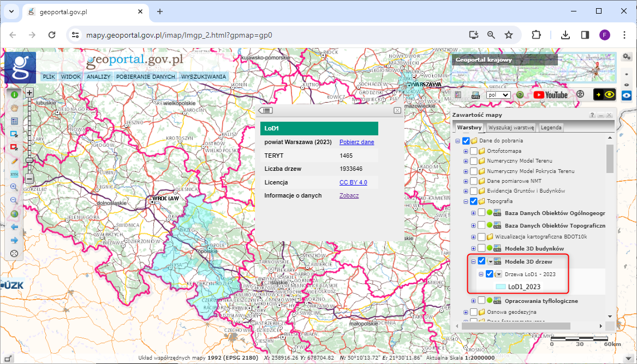The height and width of the screenshot is (364, 637).
Task: Click the accessibility person icon
Action: pyautogui.click(x=580, y=94)
